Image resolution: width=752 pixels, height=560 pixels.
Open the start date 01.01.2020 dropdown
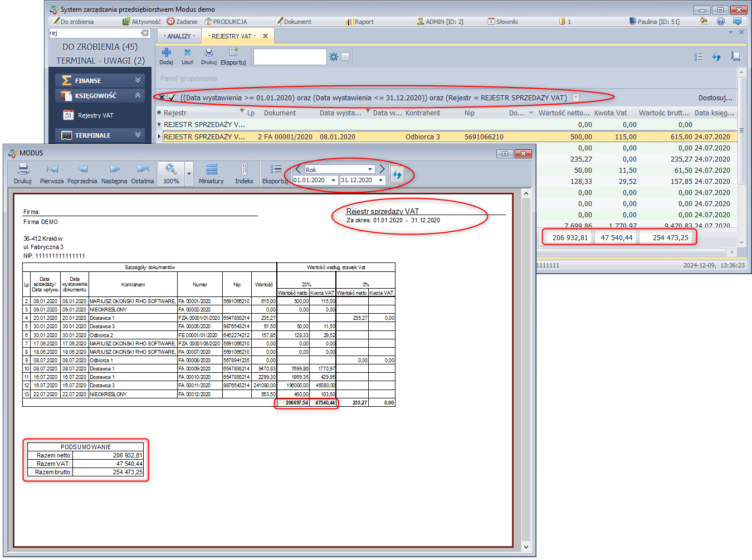coord(333,181)
